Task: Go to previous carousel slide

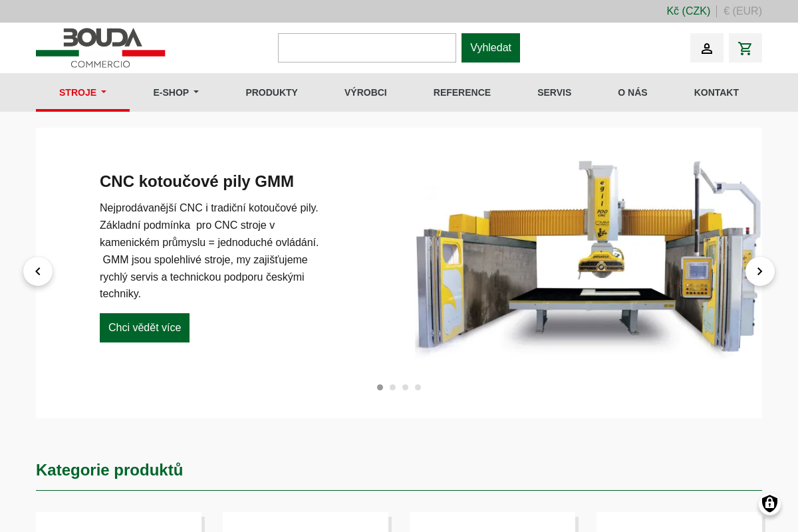Action: 38,271
